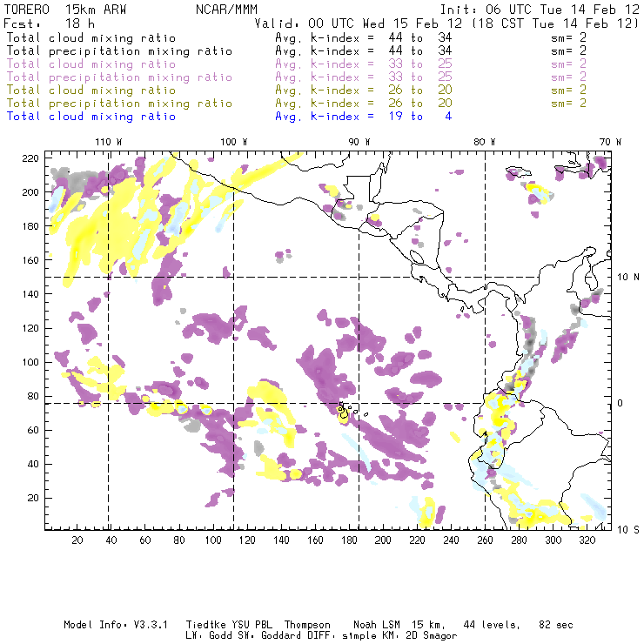
Task: Click black 'Total cloud mixing ratio' legend line
Action: 91,37
